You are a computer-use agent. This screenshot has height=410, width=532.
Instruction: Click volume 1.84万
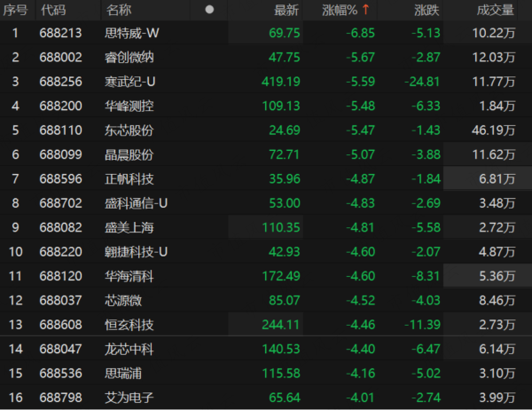pos(497,106)
